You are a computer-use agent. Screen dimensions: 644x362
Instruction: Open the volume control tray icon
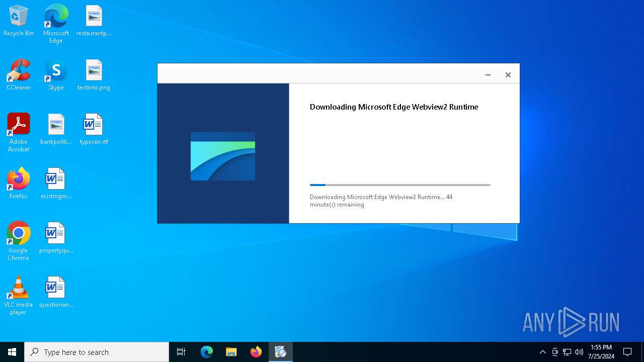579,352
